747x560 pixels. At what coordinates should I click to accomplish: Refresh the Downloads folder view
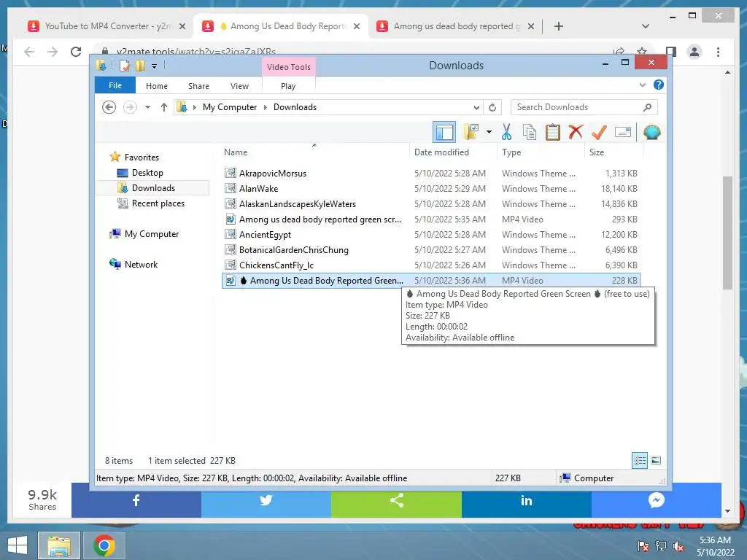[492, 107]
